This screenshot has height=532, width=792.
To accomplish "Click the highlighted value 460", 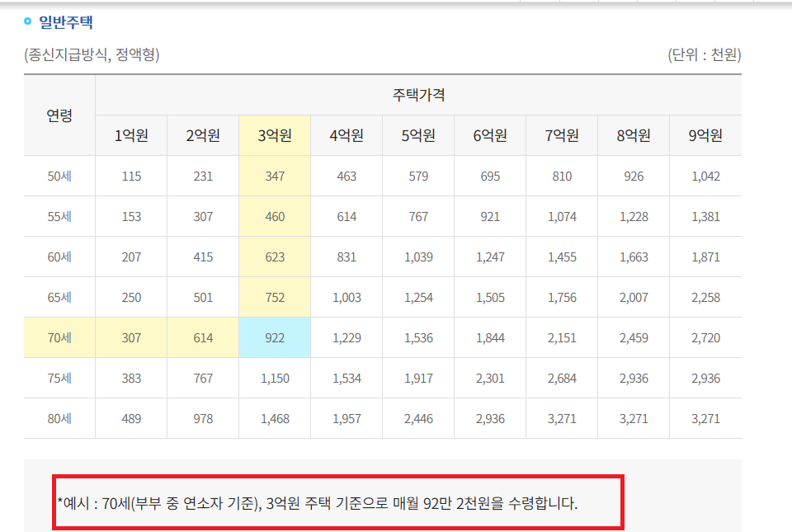I will click(x=275, y=217).
